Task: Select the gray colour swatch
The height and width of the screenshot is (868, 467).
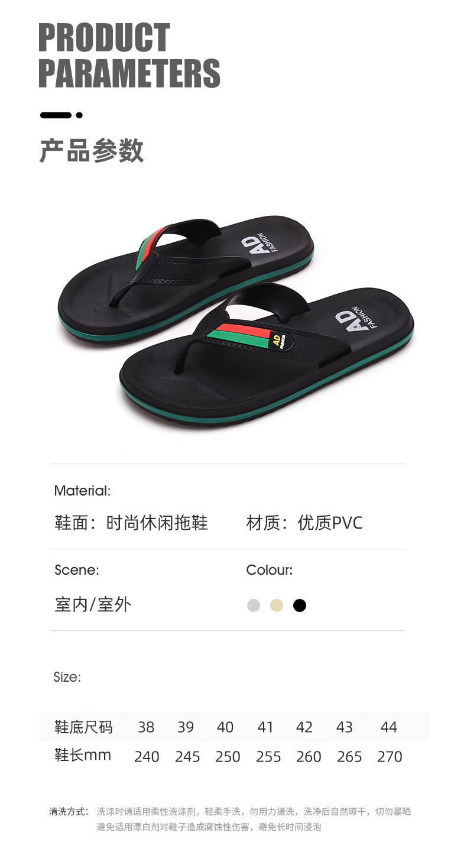Action: point(254,605)
